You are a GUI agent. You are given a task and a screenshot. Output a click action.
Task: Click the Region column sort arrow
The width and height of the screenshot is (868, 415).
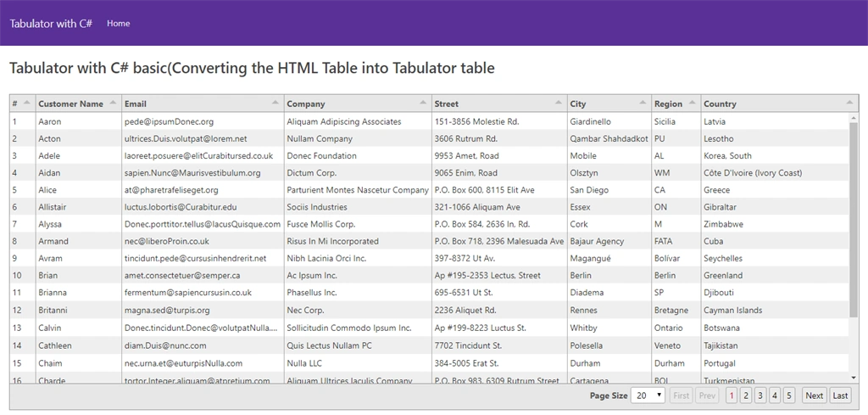[x=692, y=103]
